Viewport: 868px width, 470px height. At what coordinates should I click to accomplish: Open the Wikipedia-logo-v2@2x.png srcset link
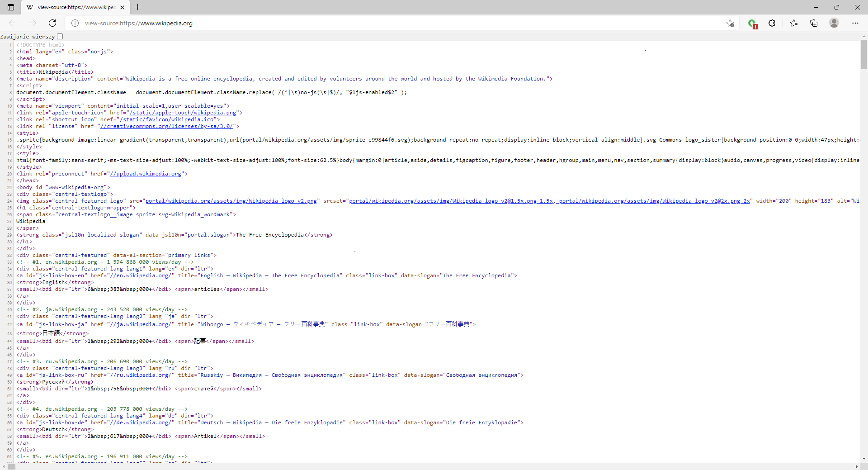point(654,201)
